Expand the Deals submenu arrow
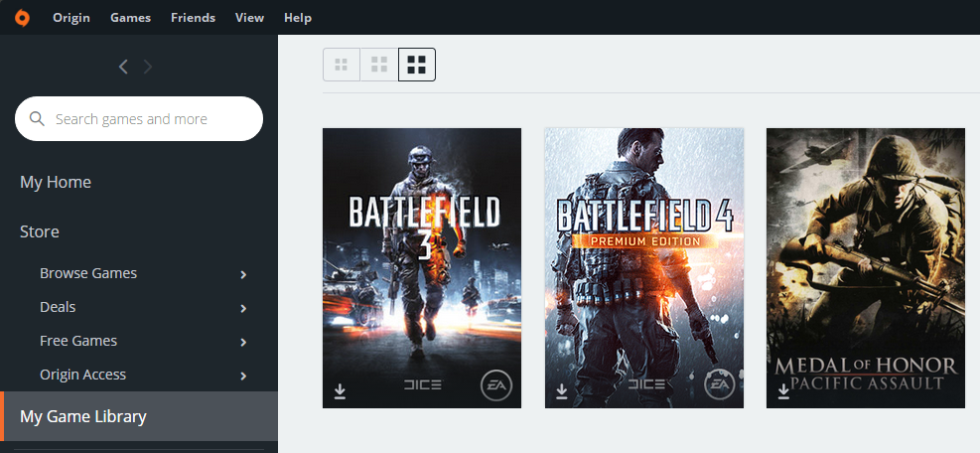Image resolution: width=980 pixels, height=453 pixels. (243, 308)
